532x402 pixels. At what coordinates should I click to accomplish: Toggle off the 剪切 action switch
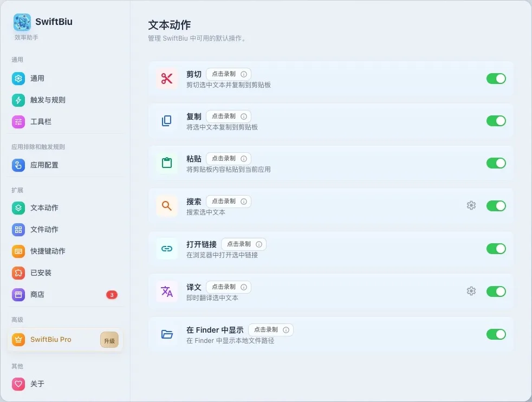coord(496,79)
